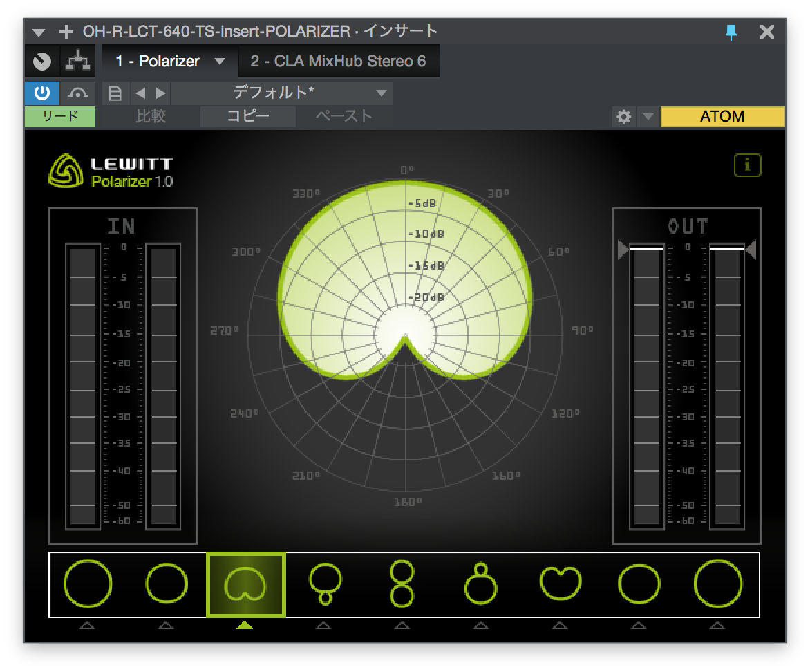This screenshot has width=810, height=672.
Task: Select the figure-8 polar pattern icon
Action: tap(402, 584)
